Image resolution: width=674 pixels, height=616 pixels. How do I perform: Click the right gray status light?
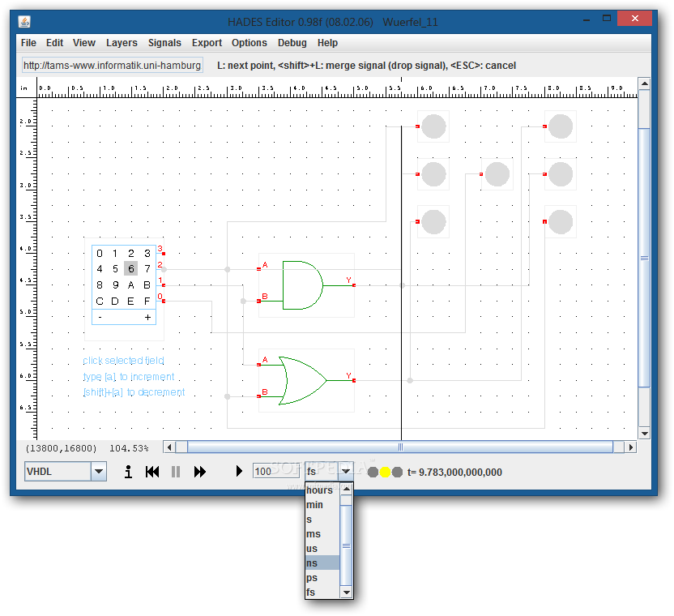[x=397, y=473]
